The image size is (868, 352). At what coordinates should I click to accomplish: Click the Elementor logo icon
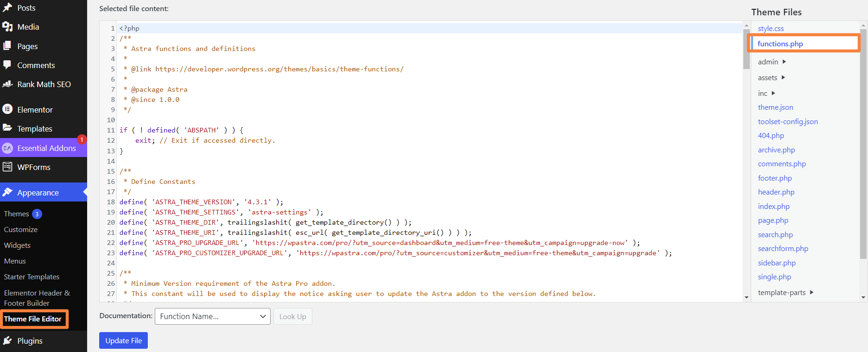coord(7,109)
